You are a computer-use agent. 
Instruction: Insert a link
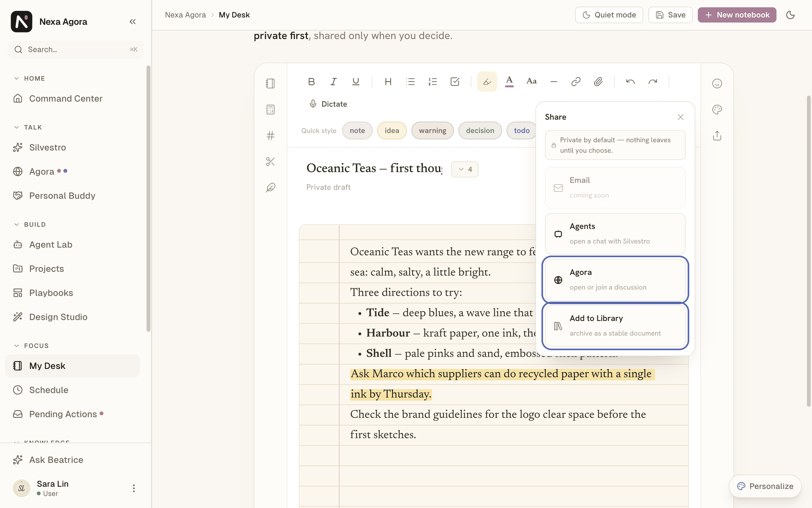(x=576, y=82)
